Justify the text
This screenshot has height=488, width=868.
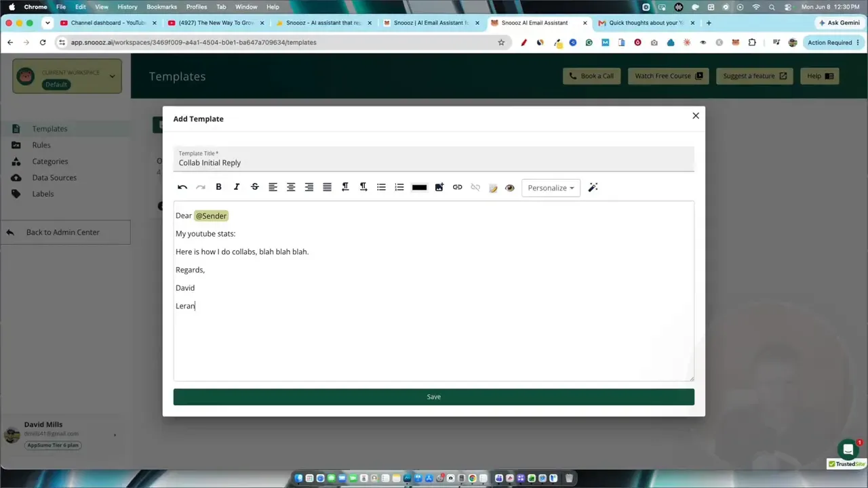(327, 188)
